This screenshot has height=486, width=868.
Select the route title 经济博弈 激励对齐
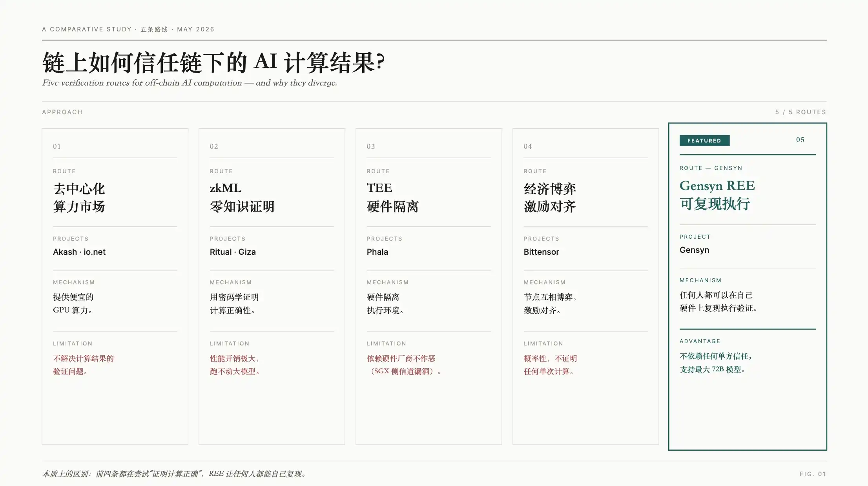tap(550, 197)
